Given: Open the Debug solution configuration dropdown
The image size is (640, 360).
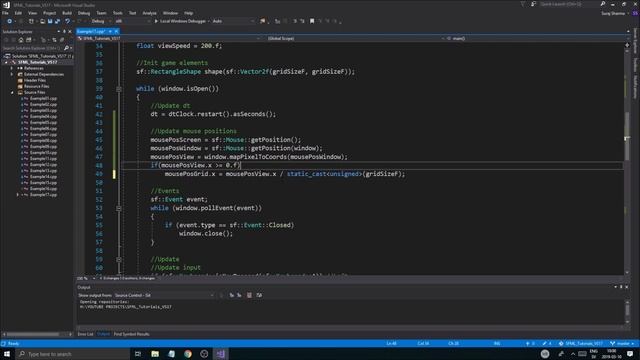Looking at the screenshot, I should pyautogui.click(x=101, y=21).
